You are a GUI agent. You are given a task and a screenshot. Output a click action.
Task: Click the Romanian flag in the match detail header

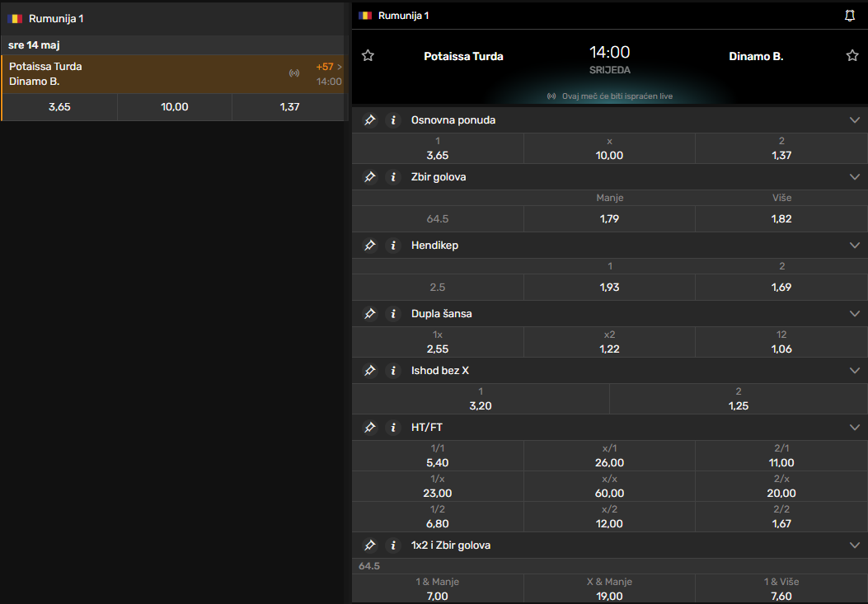tap(365, 16)
